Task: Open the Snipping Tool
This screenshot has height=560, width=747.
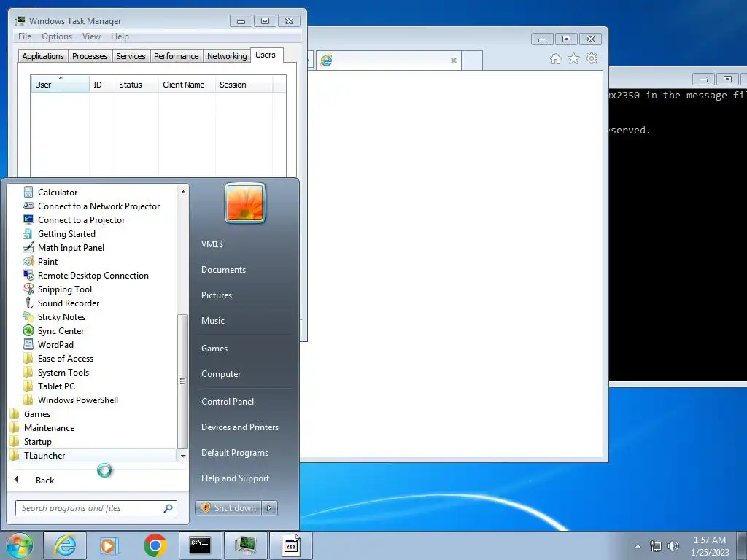Action: [64, 289]
